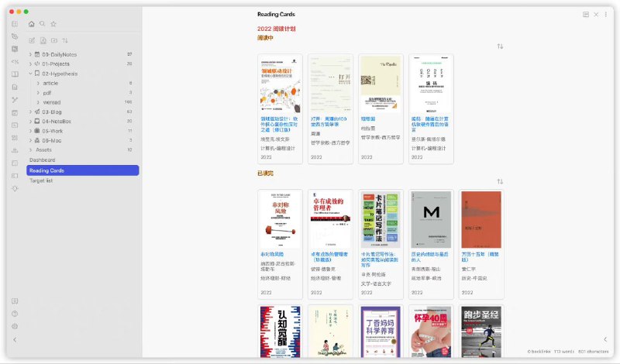This screenshot has height=364, width=620.
Task: Click the 领域驱动设计 book cover
Action: point(280,84)
